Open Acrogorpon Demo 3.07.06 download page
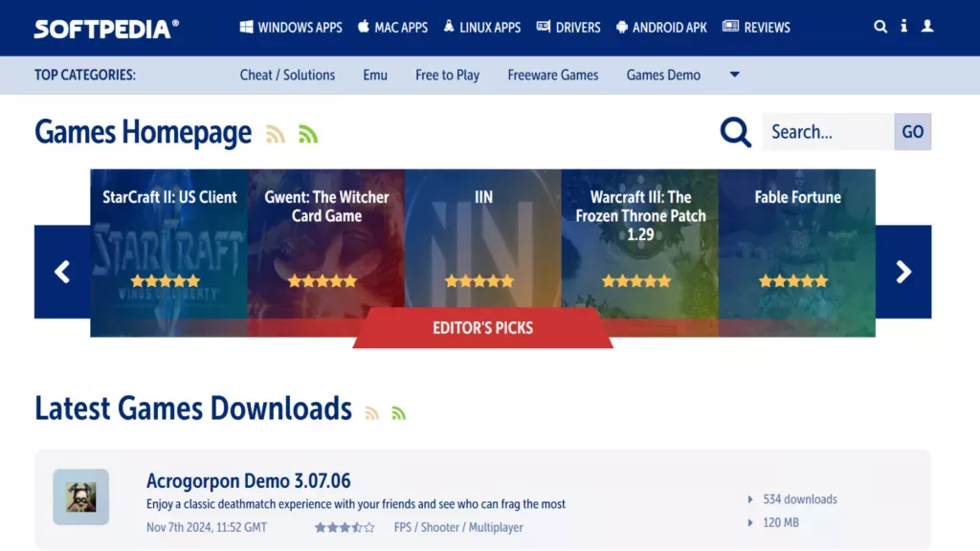 tap(248, 480)
